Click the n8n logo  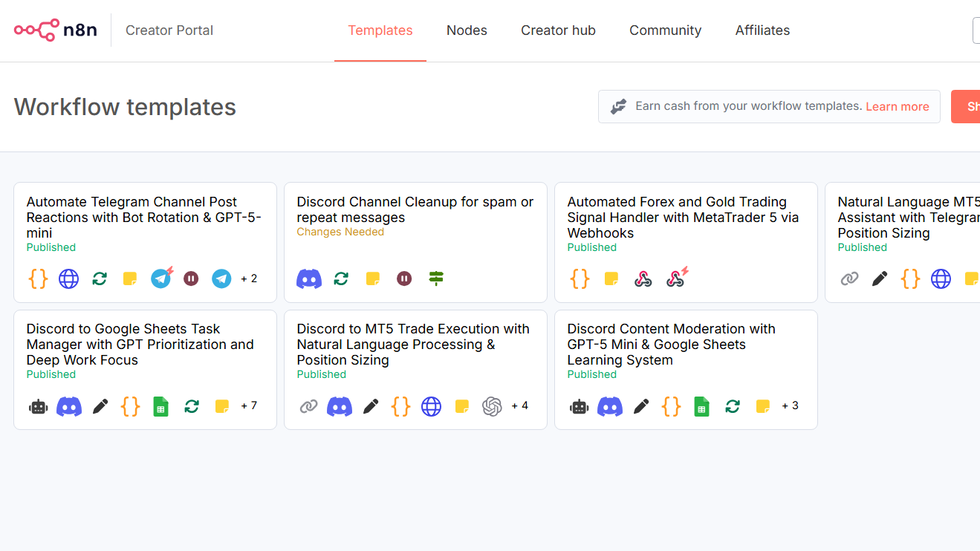click(56, 30)
